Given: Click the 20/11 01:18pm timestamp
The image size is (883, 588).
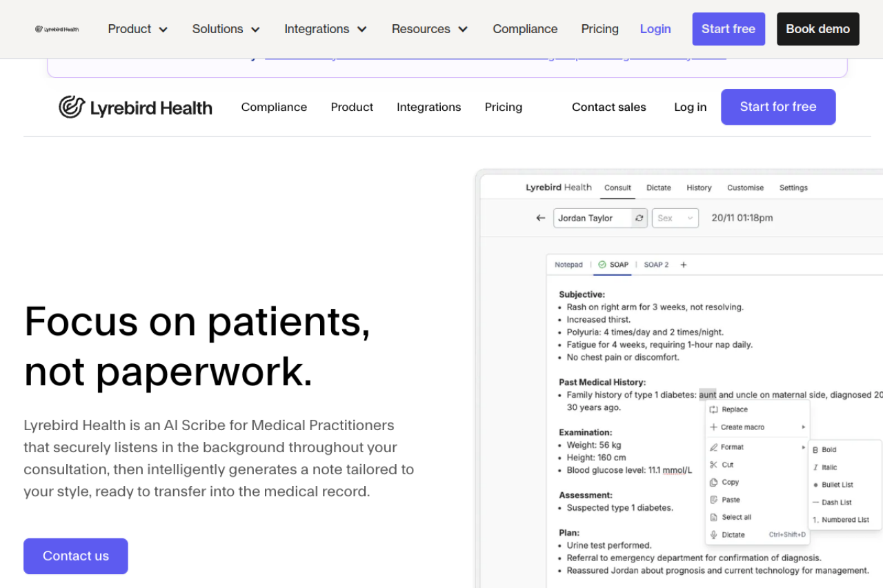Looking at the screenshot, I should tap(742, 218).
